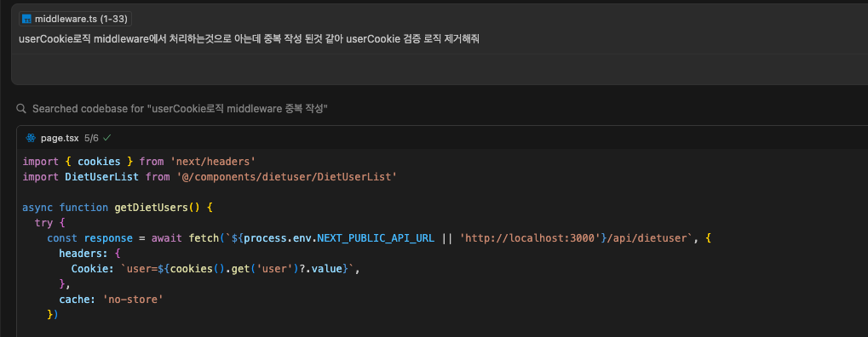Click the 'next/headers' import string
868x337 pixels.
point(213,162)
